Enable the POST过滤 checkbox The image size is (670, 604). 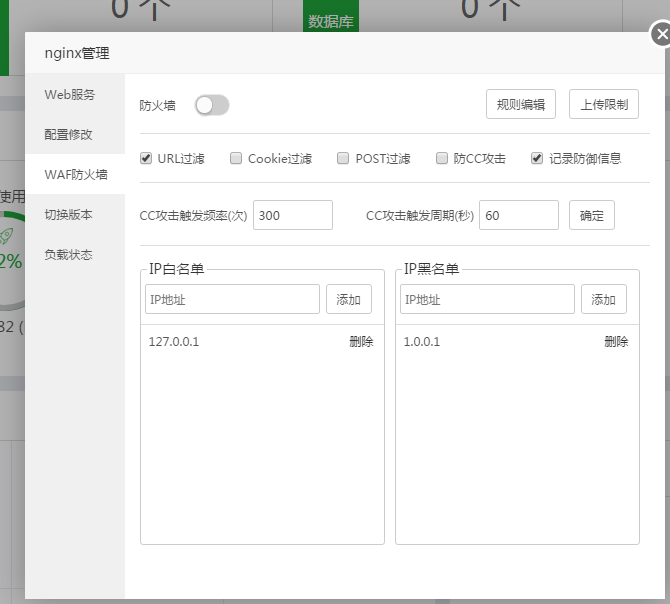tap(343, 158)
